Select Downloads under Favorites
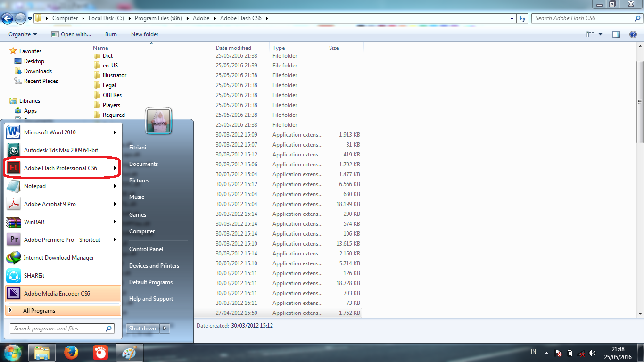 point(38,71)
